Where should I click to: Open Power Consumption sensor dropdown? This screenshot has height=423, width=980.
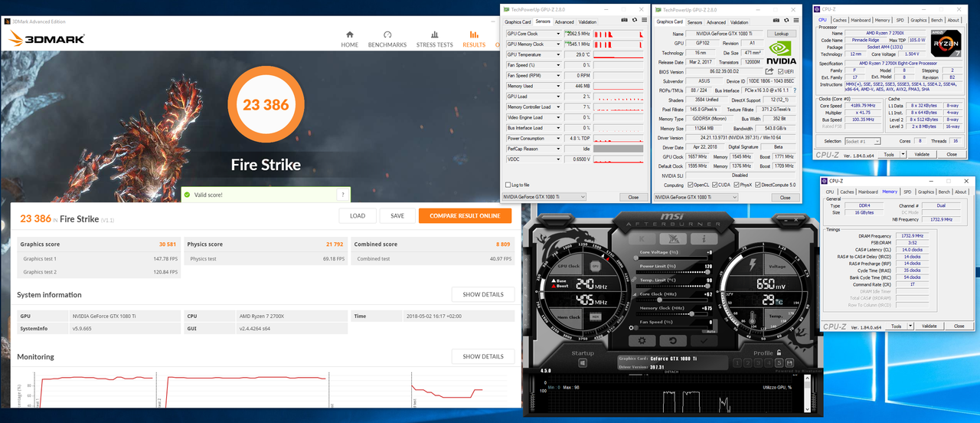coord(558,138)
